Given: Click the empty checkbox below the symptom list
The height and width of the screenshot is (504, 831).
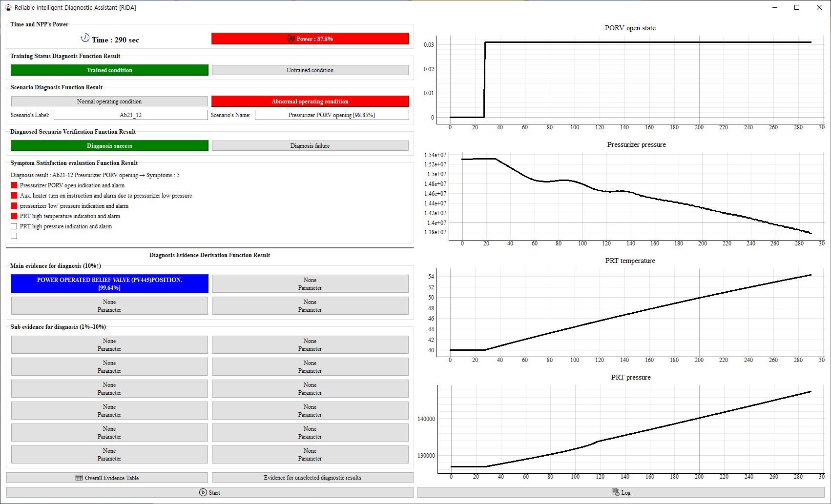Looking at the screenshot, I should [x=14, y=236].
